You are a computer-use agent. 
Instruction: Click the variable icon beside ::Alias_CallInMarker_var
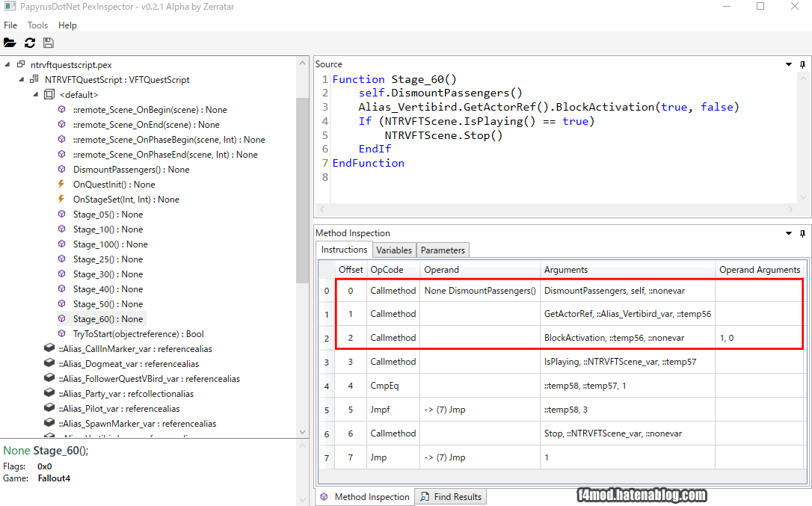click(x=49, y=348)
